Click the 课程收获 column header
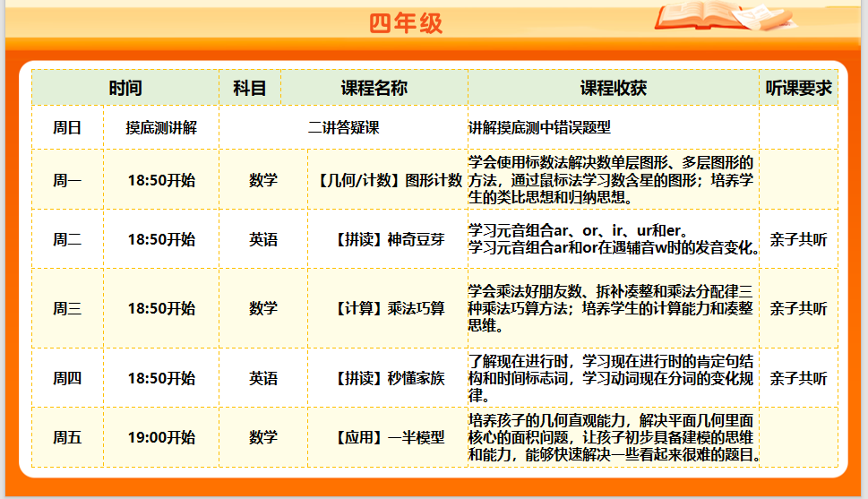This screenshot has width=868, height=499. pyautogui.click(x=613, y=88)
